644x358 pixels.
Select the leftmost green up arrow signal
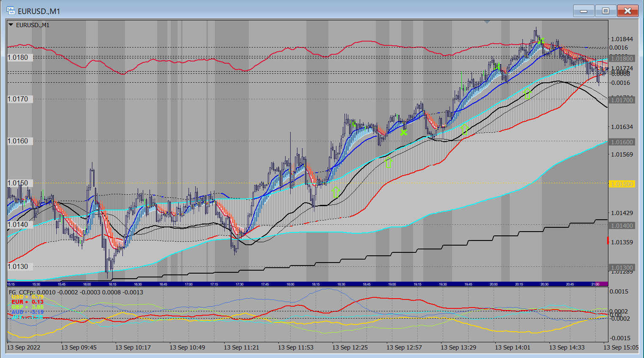336,192
